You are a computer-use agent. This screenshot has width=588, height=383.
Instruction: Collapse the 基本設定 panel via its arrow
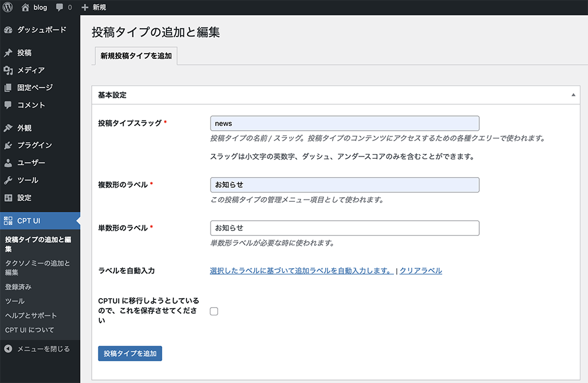pyautogui.click(x=574, y=95)
